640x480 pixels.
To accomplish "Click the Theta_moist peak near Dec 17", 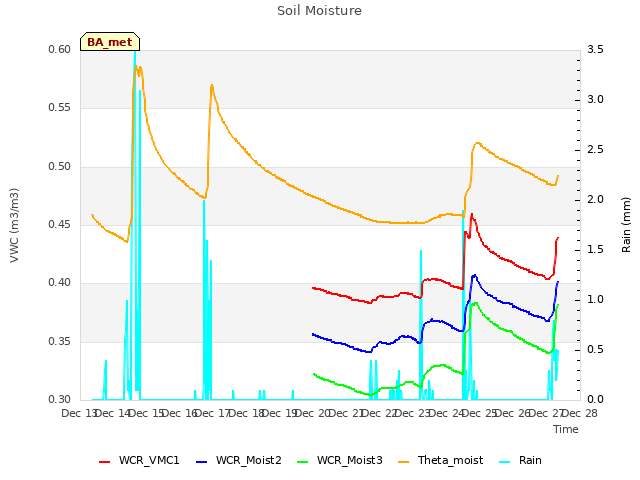I will 212,86.
